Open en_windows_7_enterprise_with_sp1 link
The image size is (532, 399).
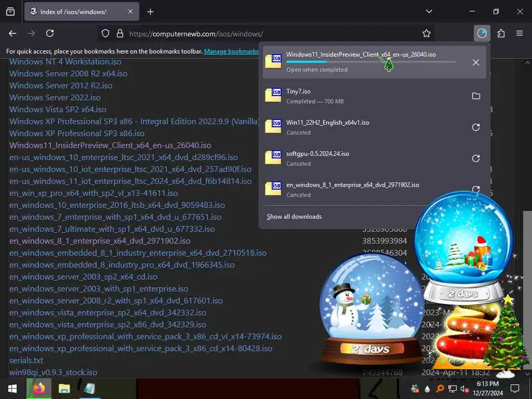pyautogui.click(x=115, y=217)
